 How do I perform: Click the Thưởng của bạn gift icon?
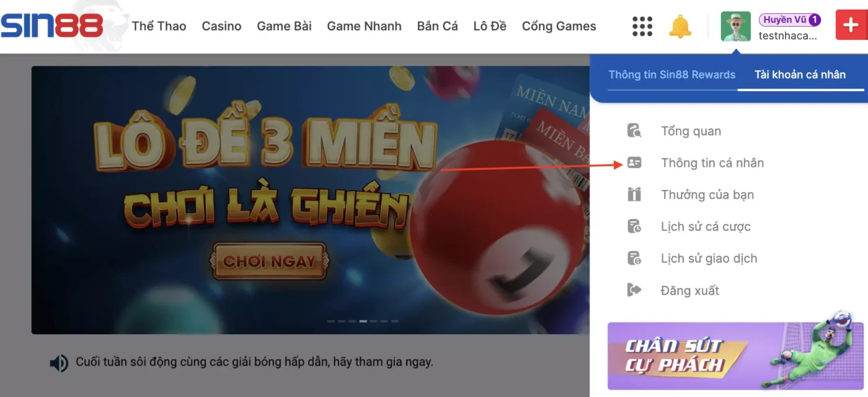click(x=634, y=195)
